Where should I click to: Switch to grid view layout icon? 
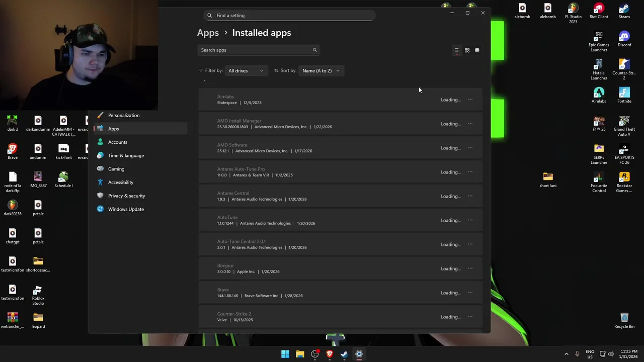(x=467, y=50)
